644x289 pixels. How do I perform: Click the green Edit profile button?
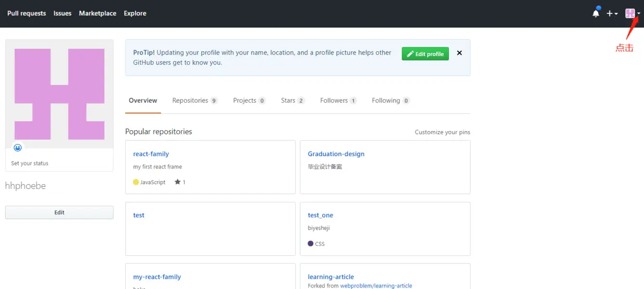(x=425, y=54)
